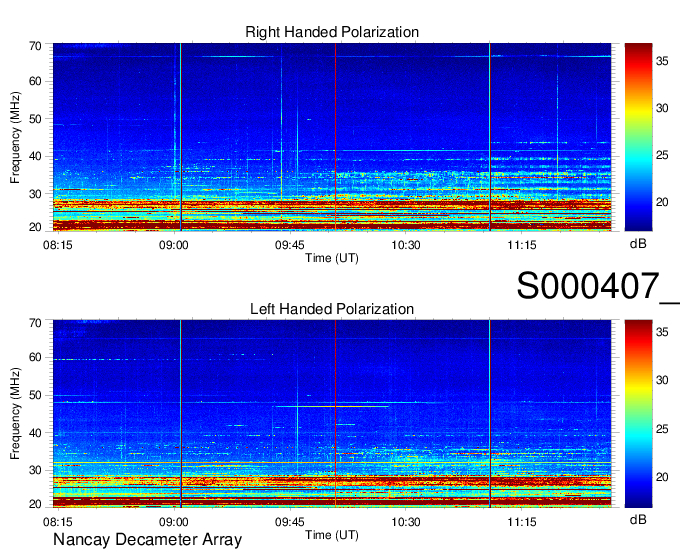Click the cyan vertical line near 09:00 in the upper plot
Viewport: 680px width, 552px height.
[180, 137]
